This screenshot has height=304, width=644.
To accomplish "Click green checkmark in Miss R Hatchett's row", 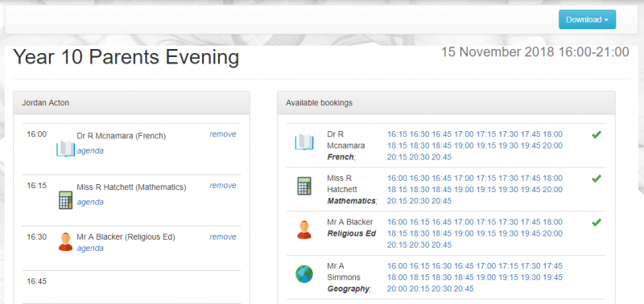I will click(597, 179).
